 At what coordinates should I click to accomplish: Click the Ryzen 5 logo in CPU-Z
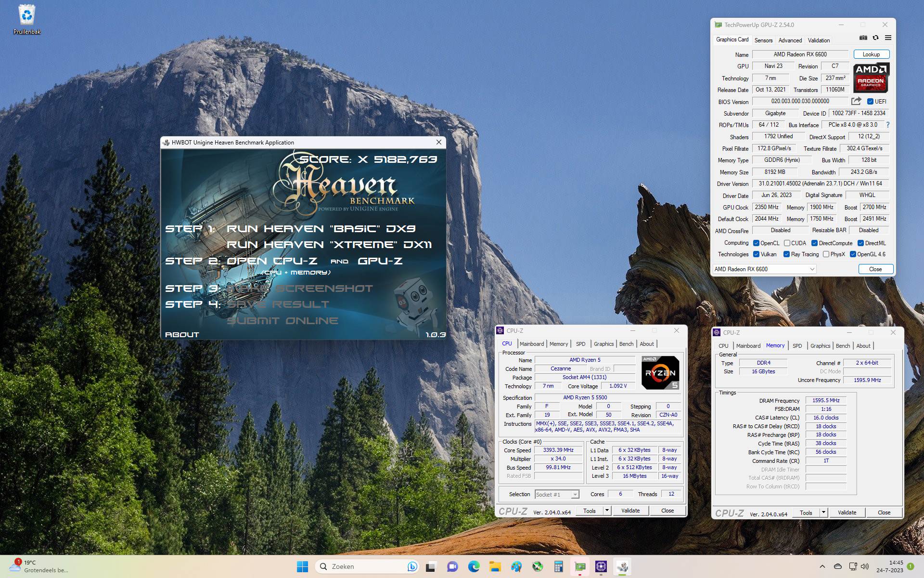click(x=660, y=372)
